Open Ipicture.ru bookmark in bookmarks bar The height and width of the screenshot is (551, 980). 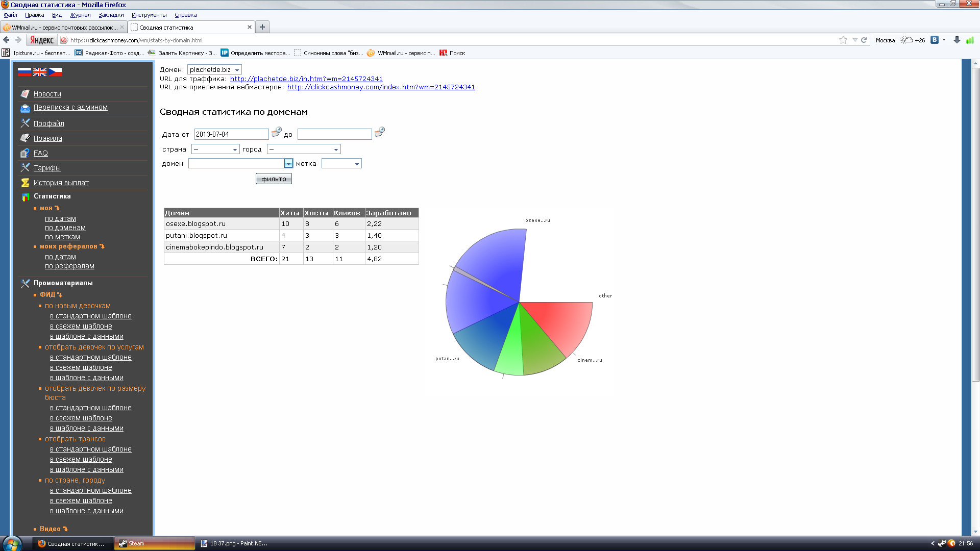(x=36, y=53)
